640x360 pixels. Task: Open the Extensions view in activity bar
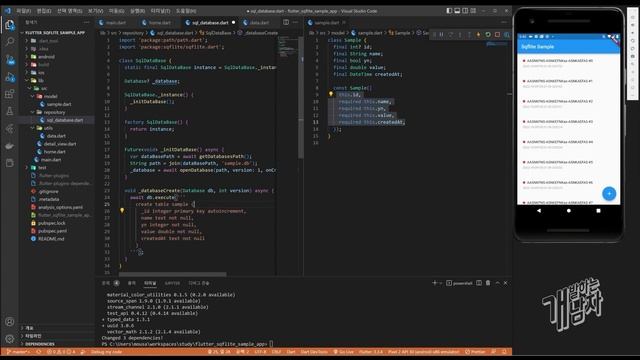point(10,94)
